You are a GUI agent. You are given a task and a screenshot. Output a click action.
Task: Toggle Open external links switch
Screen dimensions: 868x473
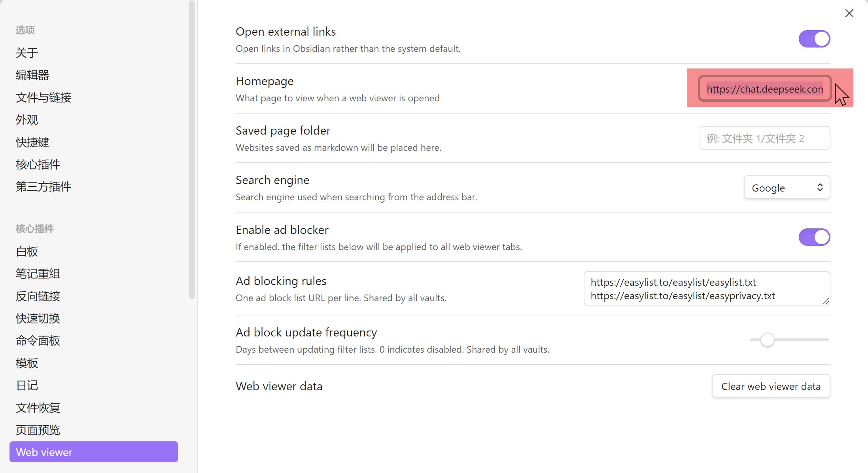coord(814,39)
